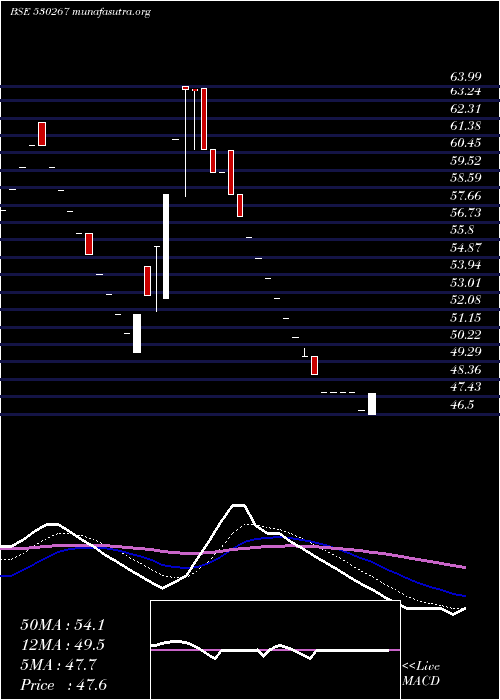Click the 55.8 price level label

tap(462, 230)
